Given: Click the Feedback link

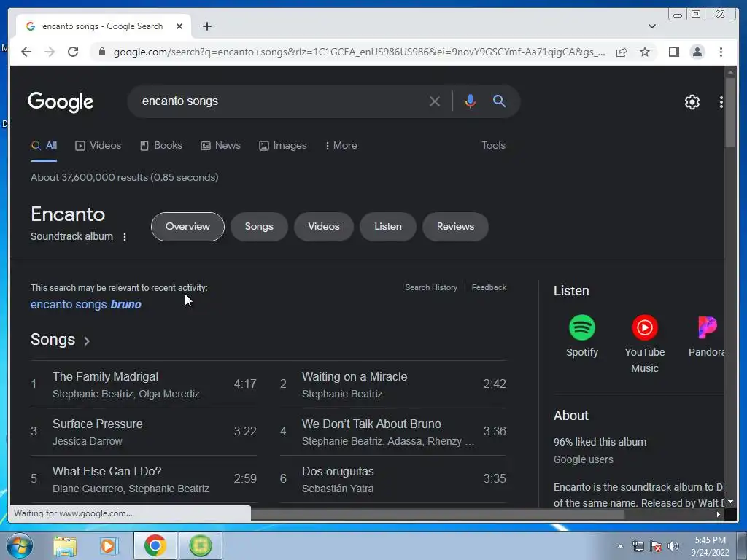Looking at the screenshot, I should pyautogui.click(x=489, y=287).
